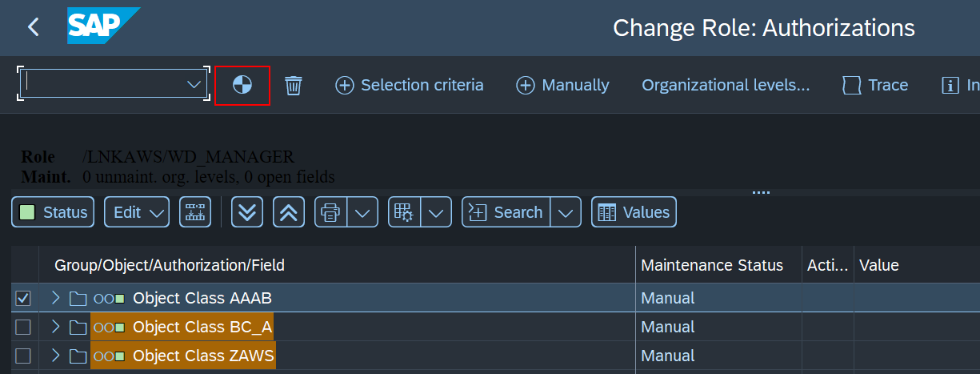Click the green Status indicator button

tap(53, 212)
